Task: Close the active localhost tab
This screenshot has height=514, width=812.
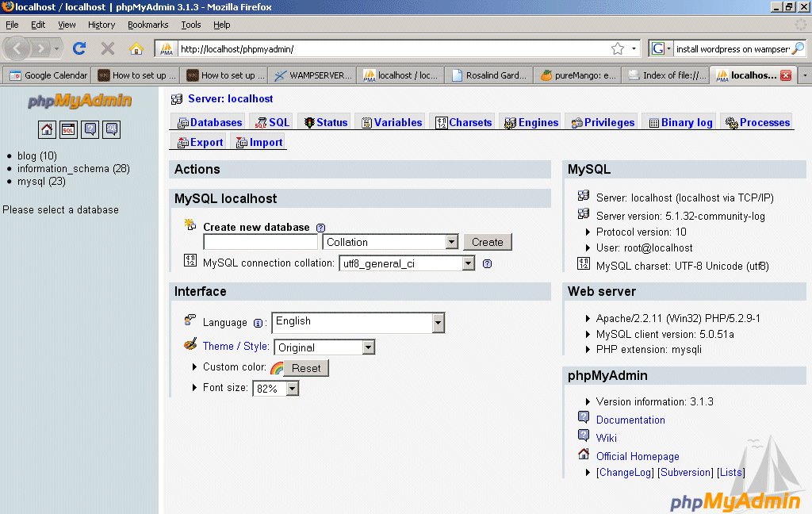Action: [x=786, y=75]
